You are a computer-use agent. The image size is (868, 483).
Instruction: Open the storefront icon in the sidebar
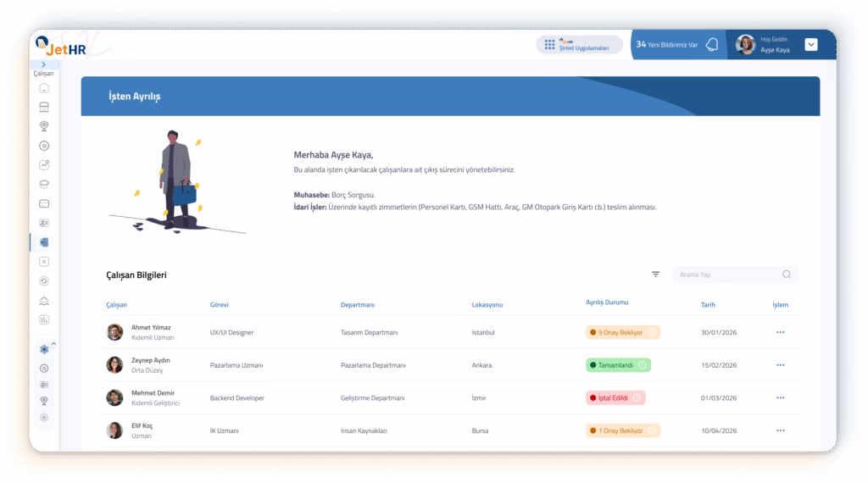pos(44,107)
